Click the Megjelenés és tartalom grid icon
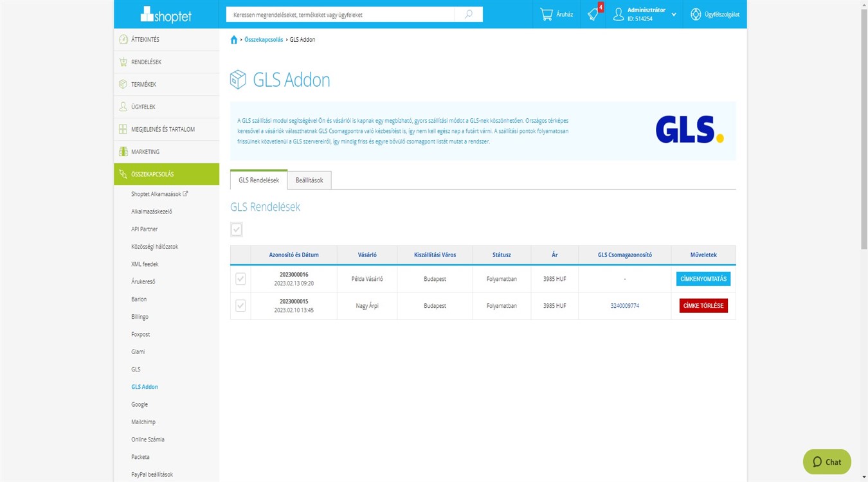 coord(123,129)
